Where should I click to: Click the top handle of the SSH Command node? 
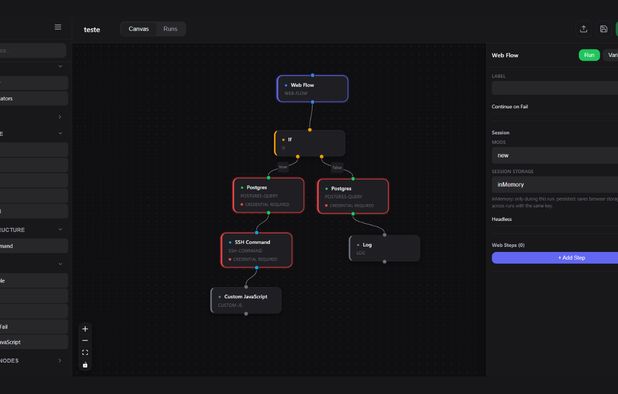click(257, 232)
